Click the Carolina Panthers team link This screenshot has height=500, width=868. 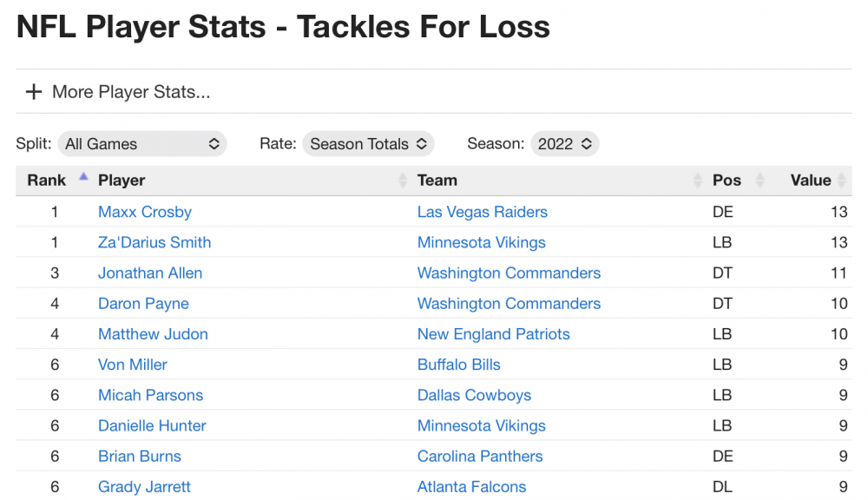pos(480,456)
